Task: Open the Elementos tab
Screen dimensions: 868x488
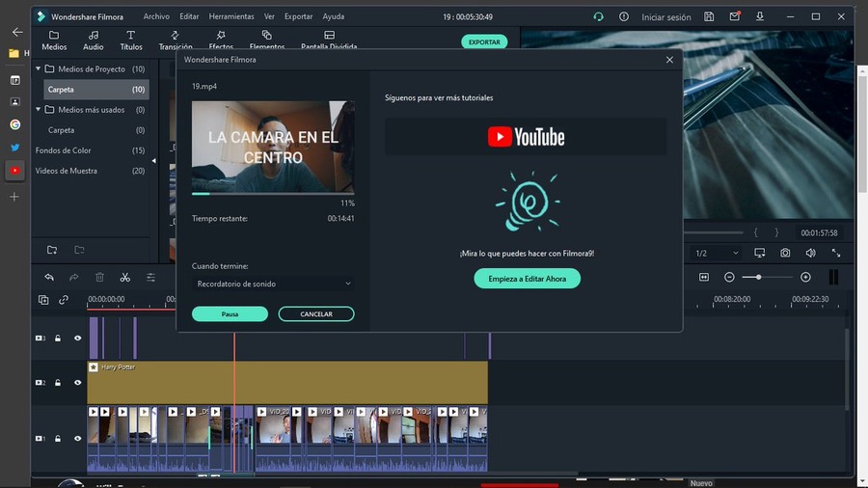Action: 267,41
